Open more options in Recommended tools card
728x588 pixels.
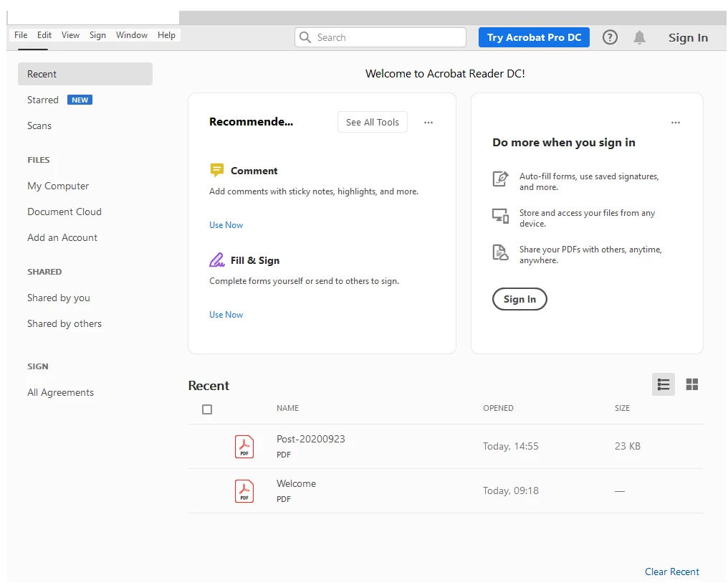coord(428,123)
